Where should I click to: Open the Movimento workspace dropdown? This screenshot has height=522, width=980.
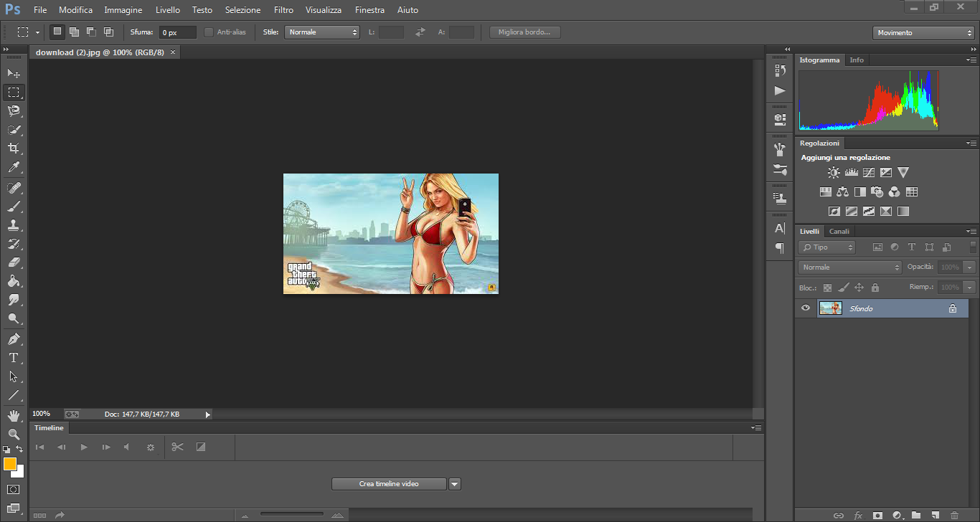pyautogui.click(x=923, y=33)
